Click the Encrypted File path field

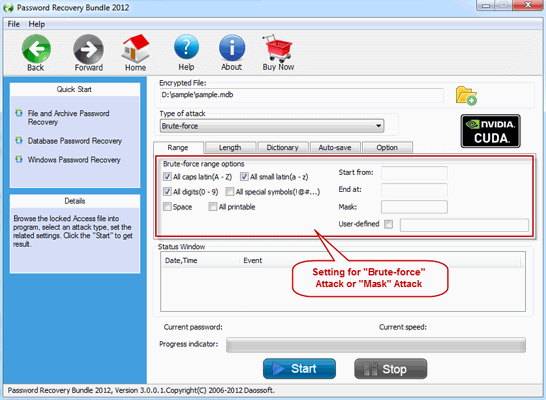[x=302, y=95]
